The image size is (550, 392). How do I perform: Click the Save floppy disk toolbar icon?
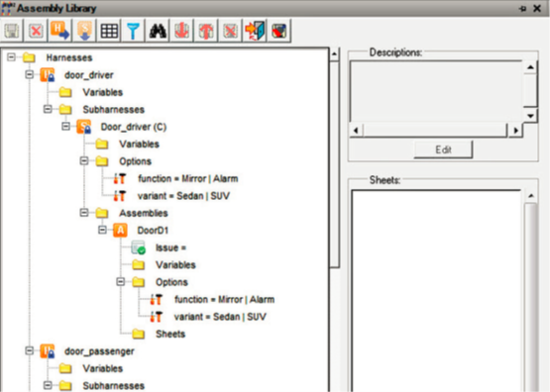pos(12,31)
